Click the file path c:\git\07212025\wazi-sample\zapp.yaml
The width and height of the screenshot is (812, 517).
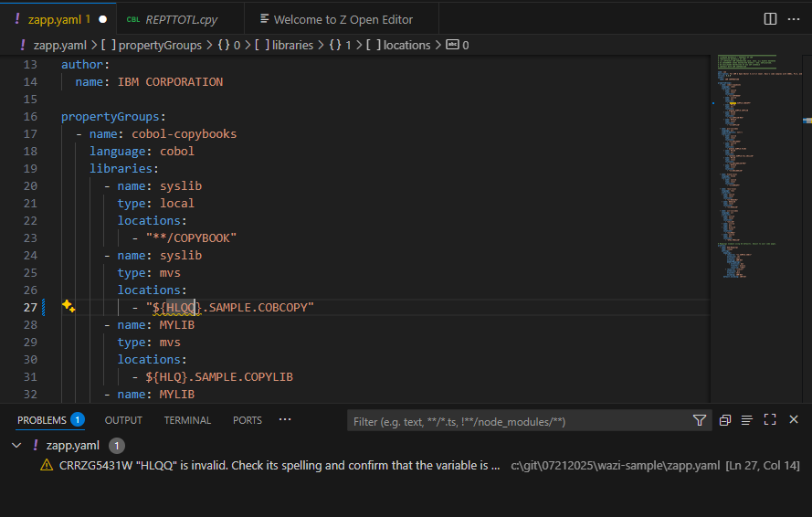(616, 465)
